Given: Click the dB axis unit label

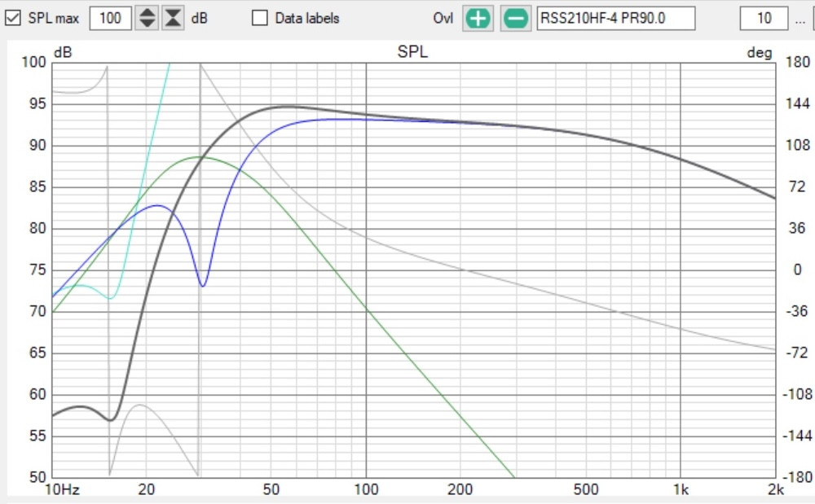Looking at the screenshot, I should point(63,52).
